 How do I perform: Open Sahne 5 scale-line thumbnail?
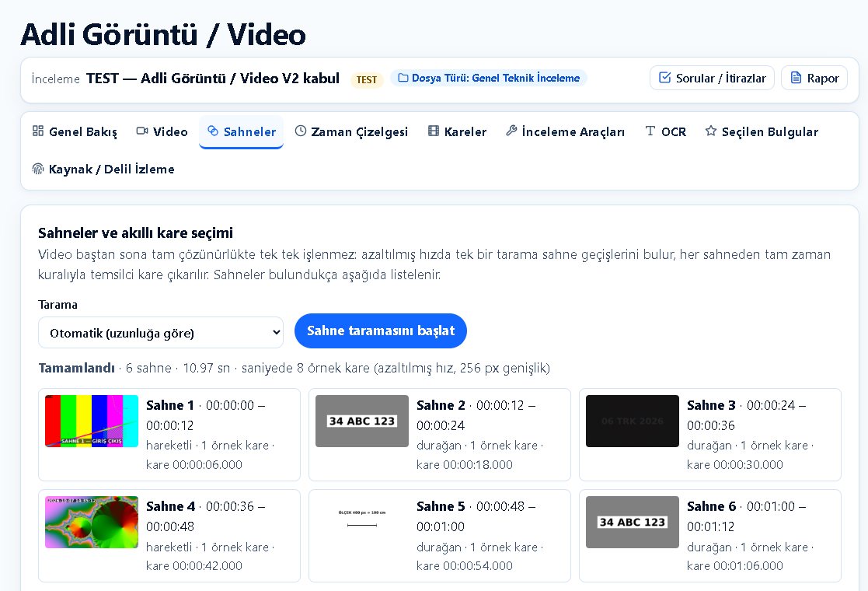coord(362,523)
